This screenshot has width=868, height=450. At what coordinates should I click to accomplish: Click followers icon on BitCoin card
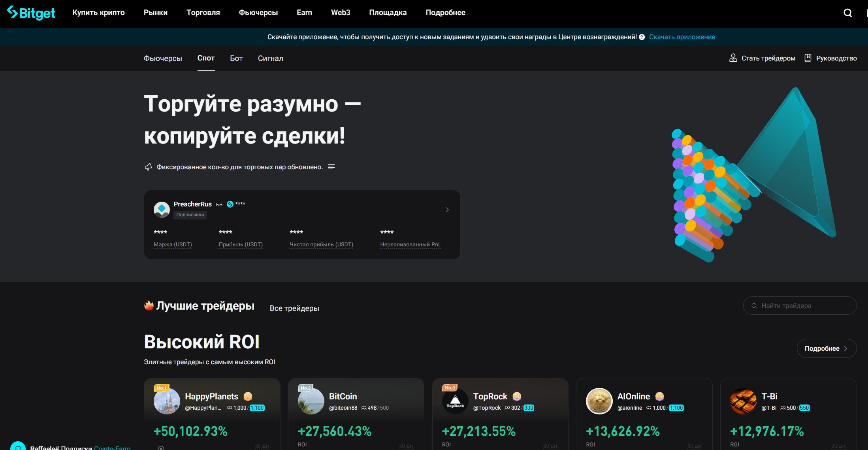pyautogui.click(x=364, y=408)
